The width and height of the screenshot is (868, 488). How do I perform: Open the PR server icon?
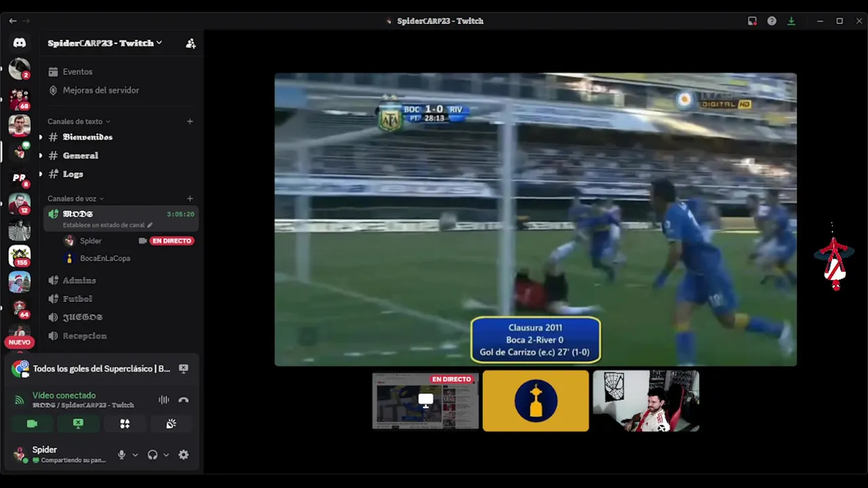(20, 178)
